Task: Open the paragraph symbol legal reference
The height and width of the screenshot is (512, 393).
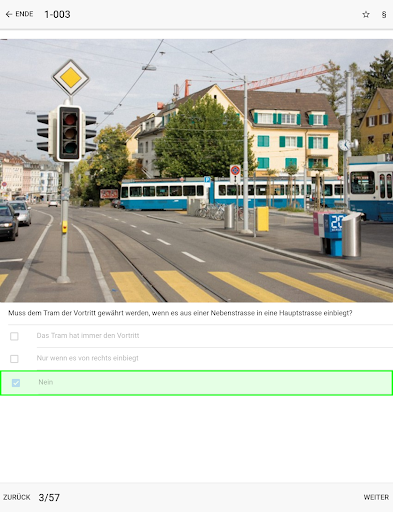Action: click(x=384, y=15)
